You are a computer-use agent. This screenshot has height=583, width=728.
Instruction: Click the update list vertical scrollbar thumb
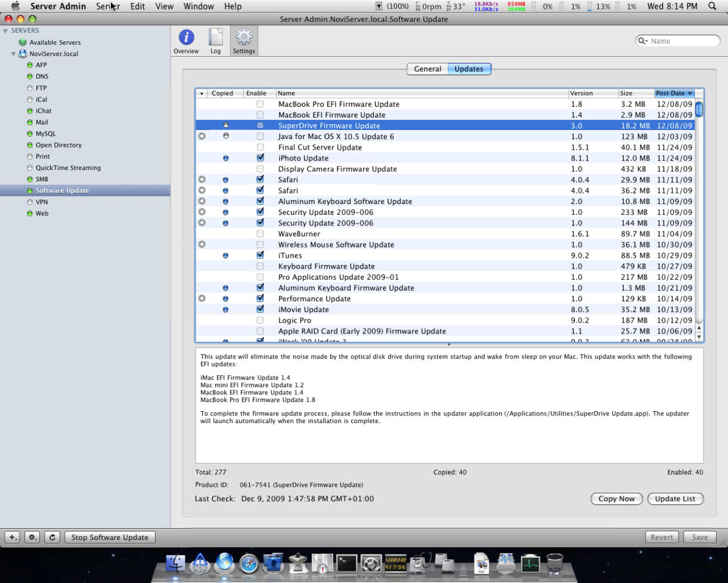(699, 109)
